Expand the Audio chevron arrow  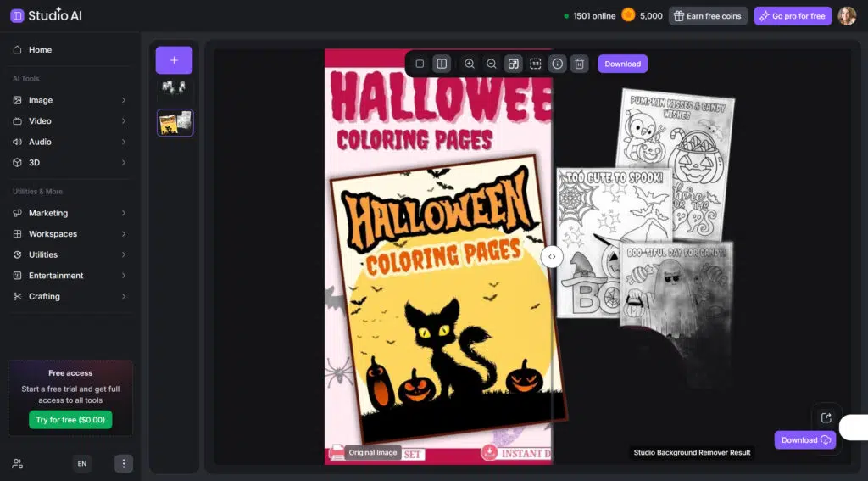tap(124, 142)
